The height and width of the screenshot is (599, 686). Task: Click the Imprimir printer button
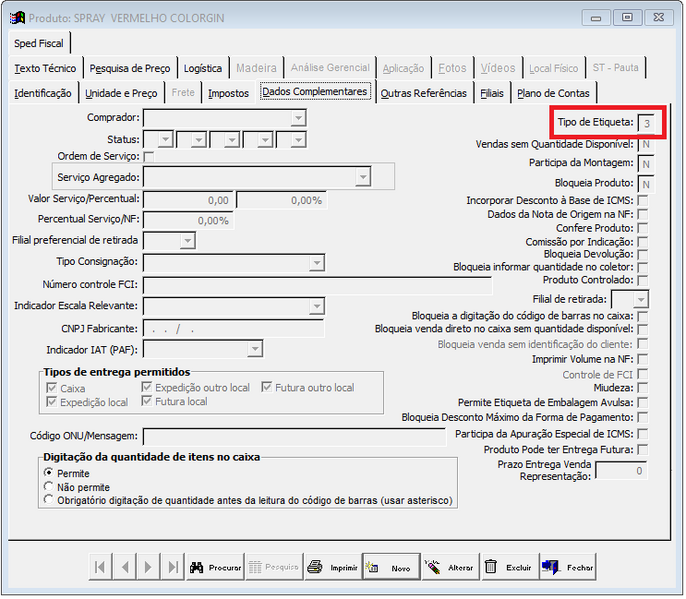(333, 568)
